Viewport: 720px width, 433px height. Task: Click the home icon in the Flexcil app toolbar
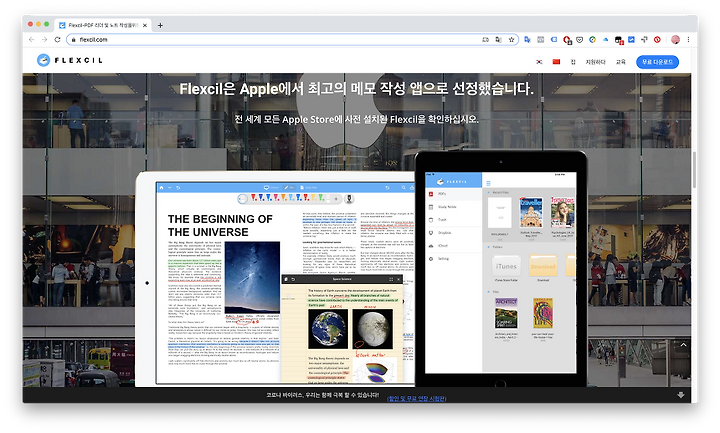161,187
